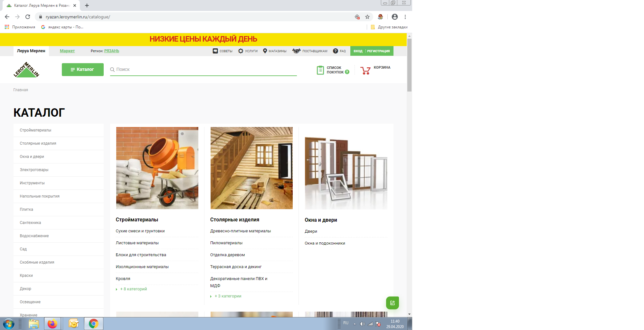Viewport: 644px width, 330px height.
Task: Open Террасная доска и декинг link
Action: point(236,267)
